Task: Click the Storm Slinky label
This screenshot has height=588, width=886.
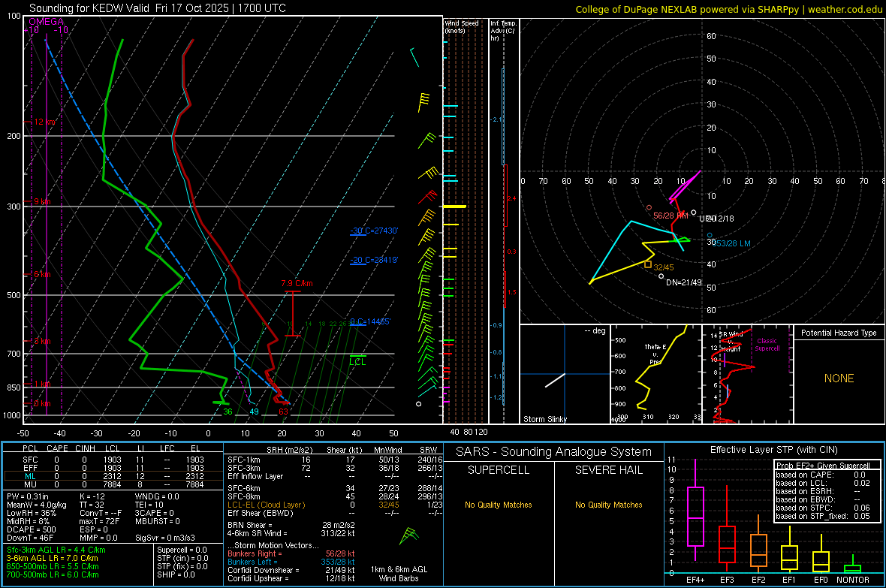Action: coord(544,419)
